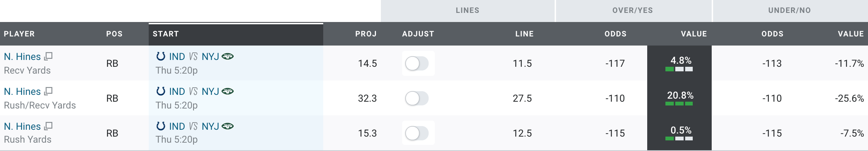This screenshot has height=151, width=868.
Task: Open the popout icon beside N. Hines Rush/Recv Yards
Action: (48, 91)
